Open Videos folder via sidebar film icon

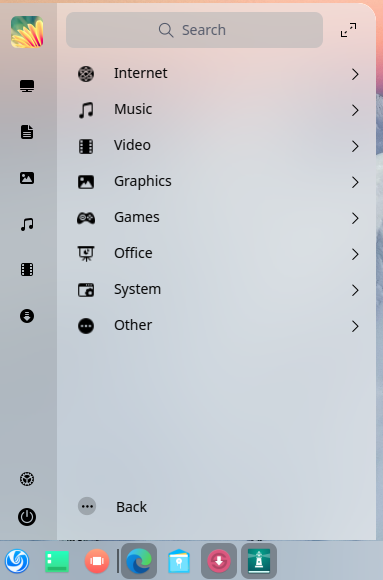click(27, 270)
